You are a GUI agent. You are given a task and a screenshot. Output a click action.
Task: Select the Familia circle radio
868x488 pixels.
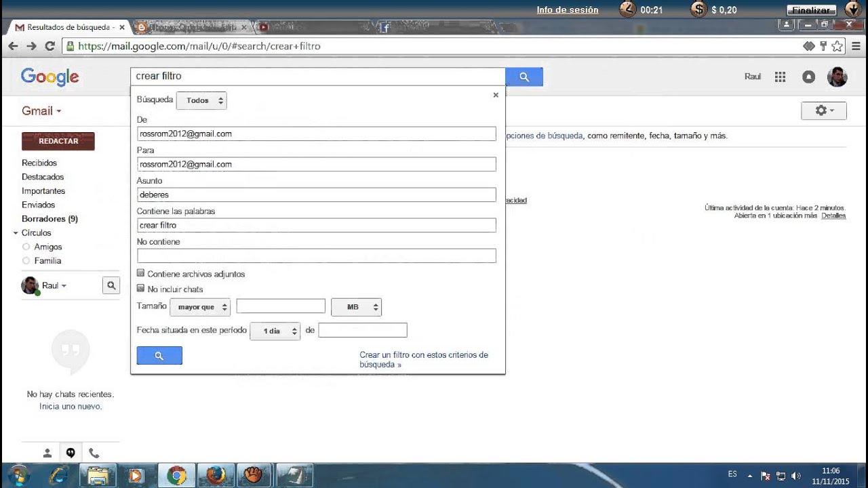pos(26,260)
